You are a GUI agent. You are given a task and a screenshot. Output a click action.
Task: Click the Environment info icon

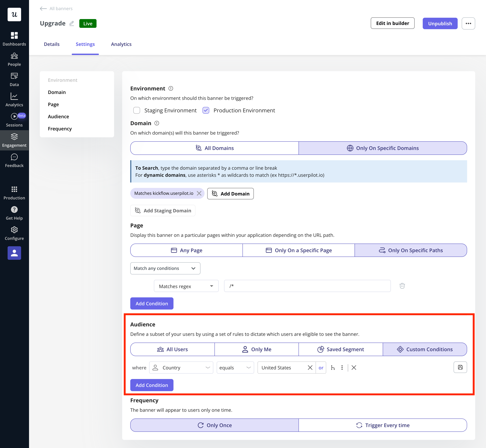pyautogui.click(x=171, y=89)
